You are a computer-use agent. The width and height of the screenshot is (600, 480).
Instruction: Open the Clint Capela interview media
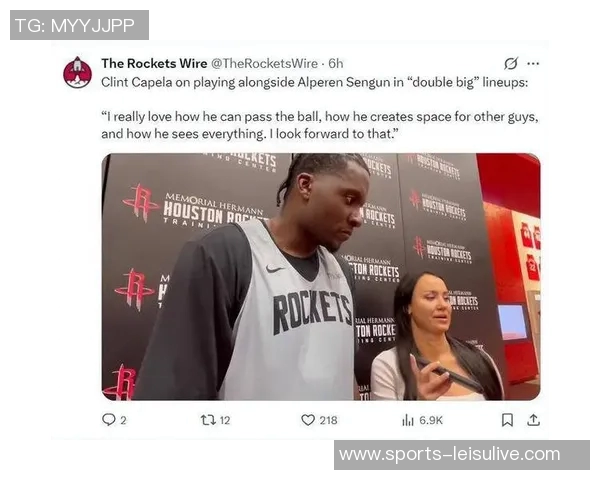point(321,277)
